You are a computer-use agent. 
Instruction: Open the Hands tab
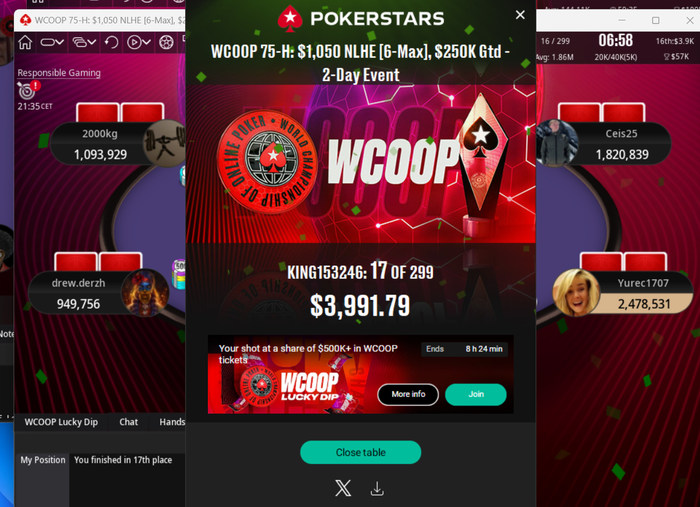click(x=172, y=422)
